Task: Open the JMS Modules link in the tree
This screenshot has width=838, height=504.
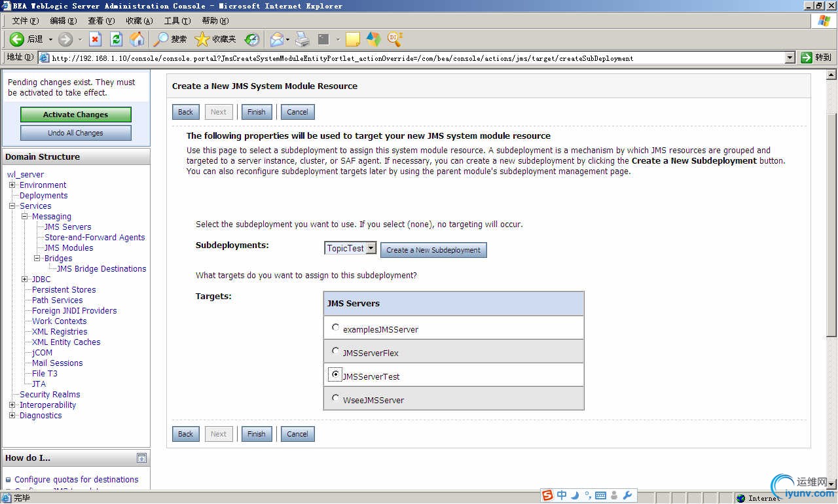Action: (x=69, y=248)
